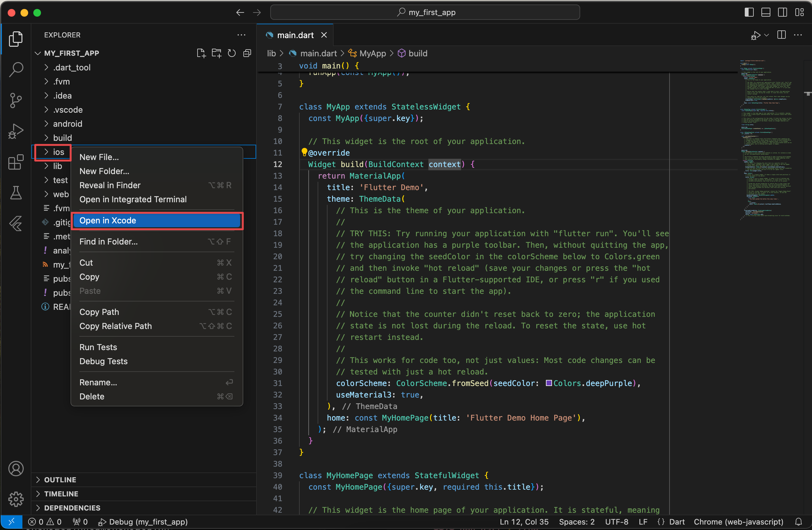The image size is (812, 530).
Task: Click the build breadcrumb
Action: [413, 53]
